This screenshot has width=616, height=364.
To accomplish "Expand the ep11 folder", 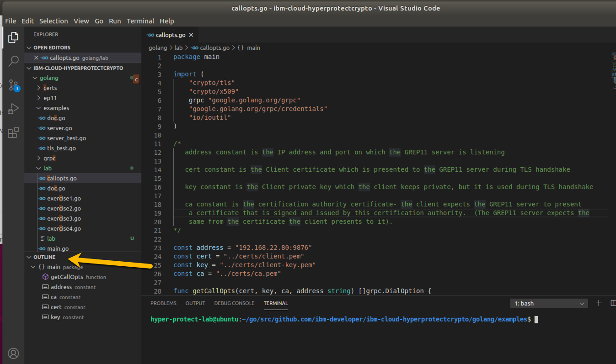I will [x=38, y=98].
